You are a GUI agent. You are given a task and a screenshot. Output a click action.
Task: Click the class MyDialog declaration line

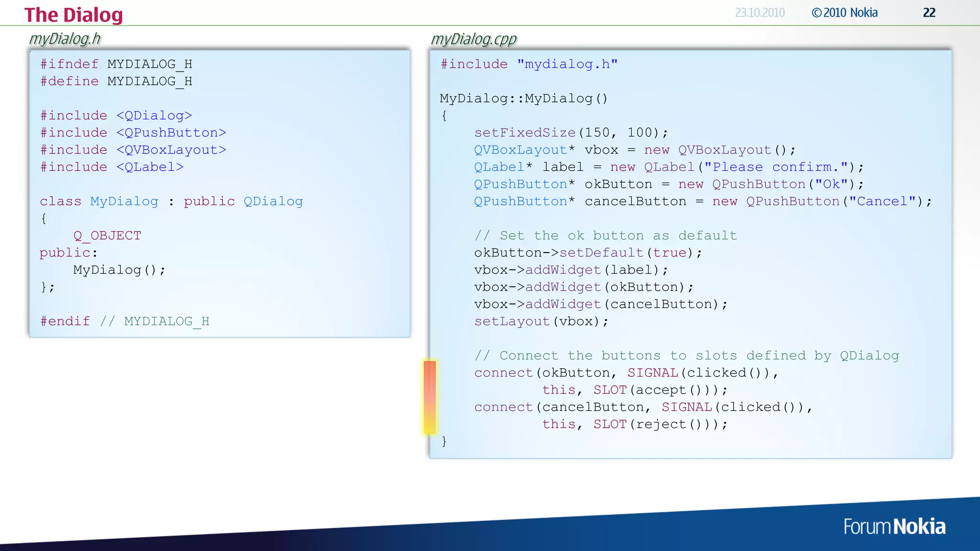click(x=171, y=201)
